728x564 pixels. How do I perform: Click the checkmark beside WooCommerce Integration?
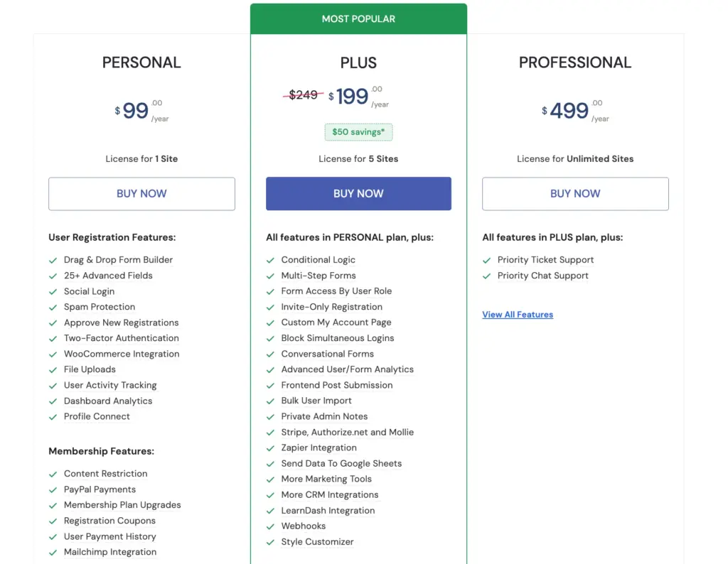coord(53,354)
